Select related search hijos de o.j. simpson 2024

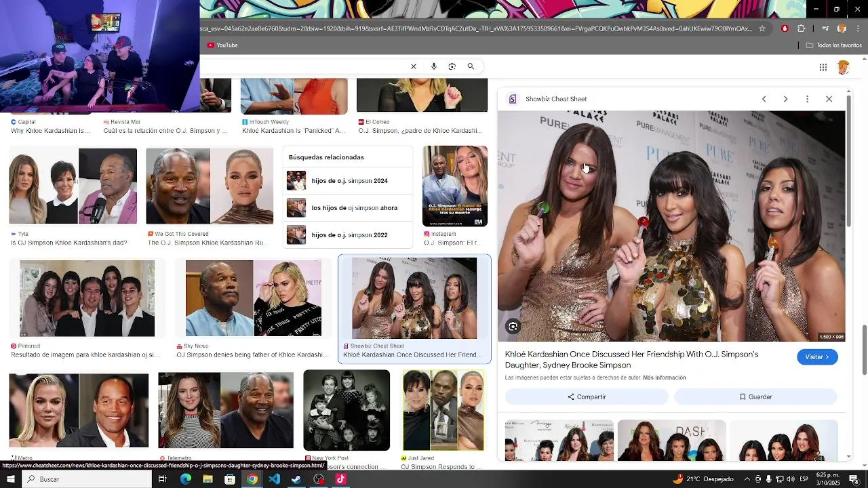[x=348, y=181]
